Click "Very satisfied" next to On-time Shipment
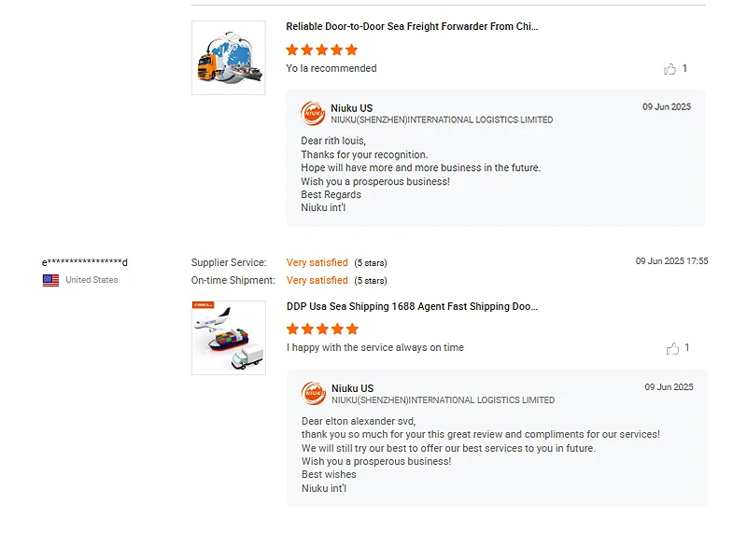The height and width of the screenshot is (560, 747). [317, 280]
